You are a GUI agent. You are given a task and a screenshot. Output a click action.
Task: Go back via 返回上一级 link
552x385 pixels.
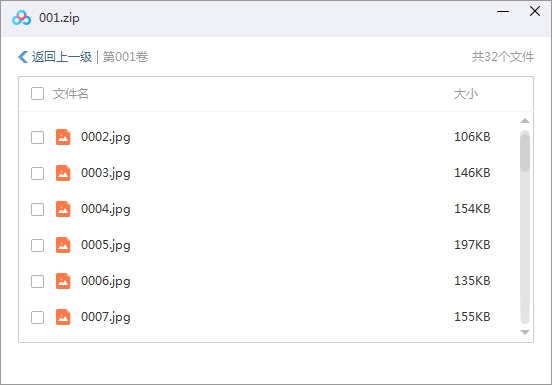62,57
